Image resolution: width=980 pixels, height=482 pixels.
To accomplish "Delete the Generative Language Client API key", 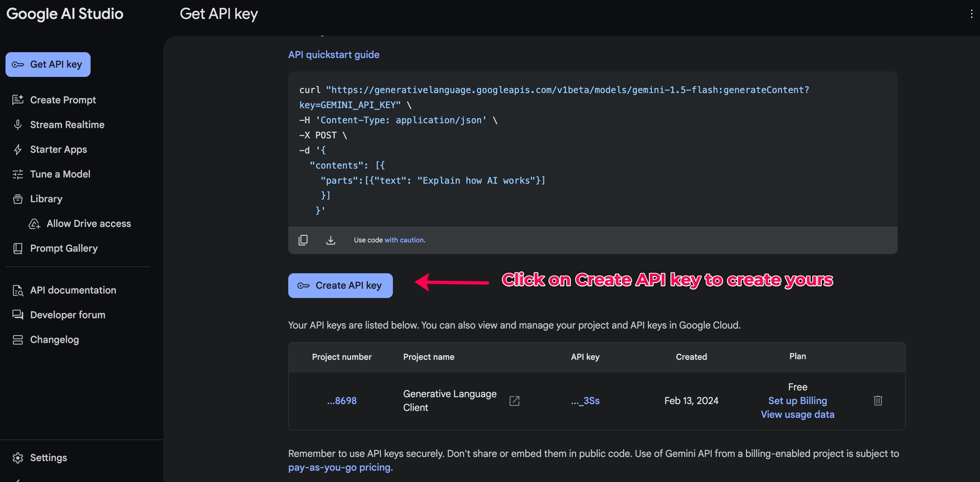I will click(x=878, y=401).
